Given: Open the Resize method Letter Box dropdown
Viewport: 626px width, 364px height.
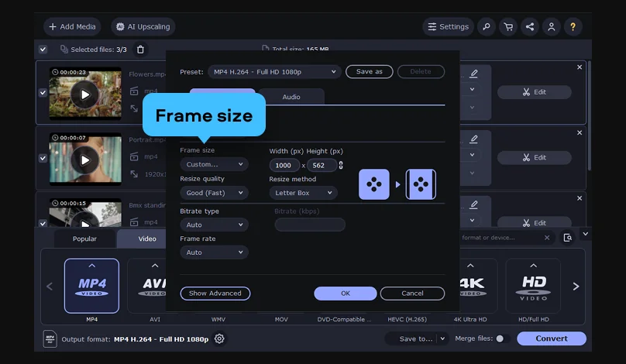Looking at the screenshot, I should click(303, 193).
